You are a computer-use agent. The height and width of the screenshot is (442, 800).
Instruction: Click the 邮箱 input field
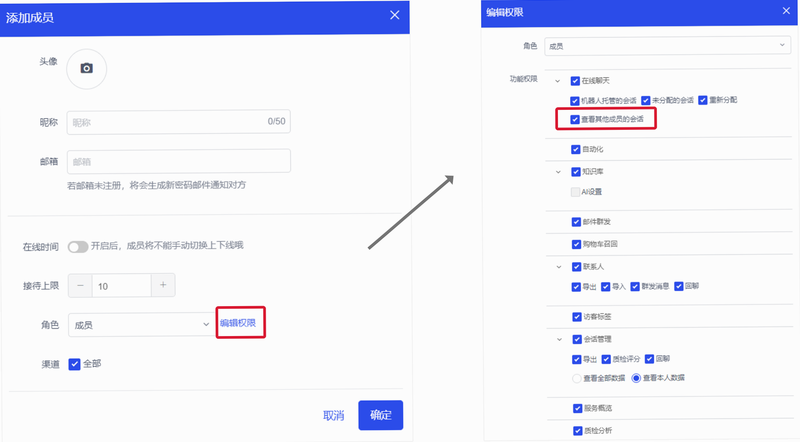[179, 161]
